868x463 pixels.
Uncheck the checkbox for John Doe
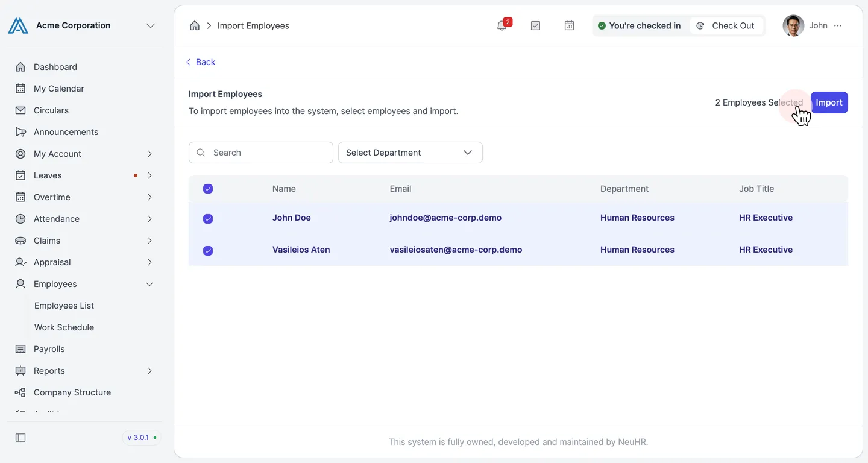point(208,219)
